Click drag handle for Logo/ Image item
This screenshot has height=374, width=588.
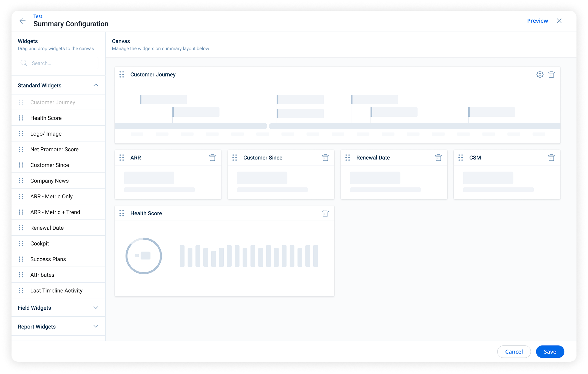click(21, 133)
